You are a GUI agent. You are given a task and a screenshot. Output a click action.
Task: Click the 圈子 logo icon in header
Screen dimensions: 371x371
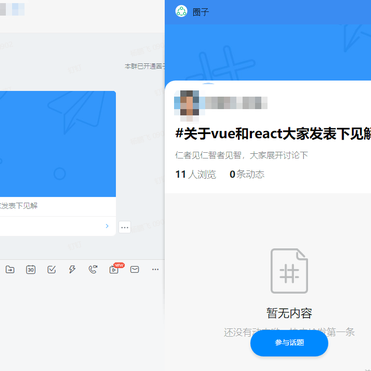pos(181,12)
